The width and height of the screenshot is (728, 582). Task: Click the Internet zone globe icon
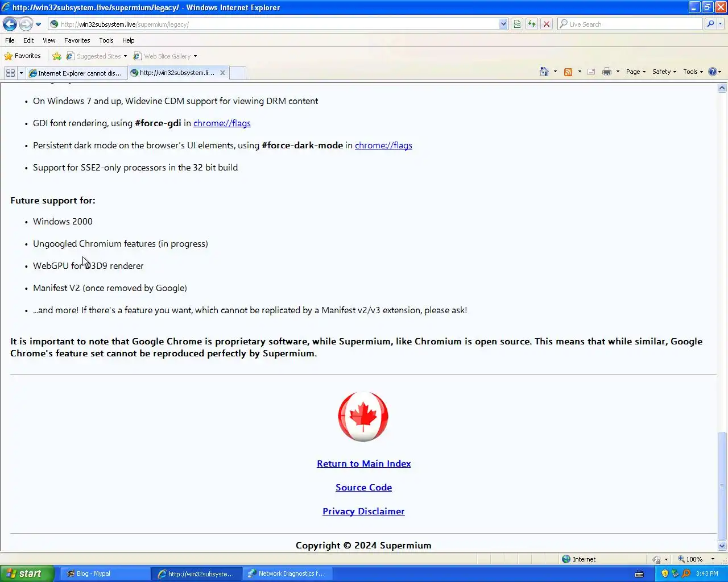566,559
